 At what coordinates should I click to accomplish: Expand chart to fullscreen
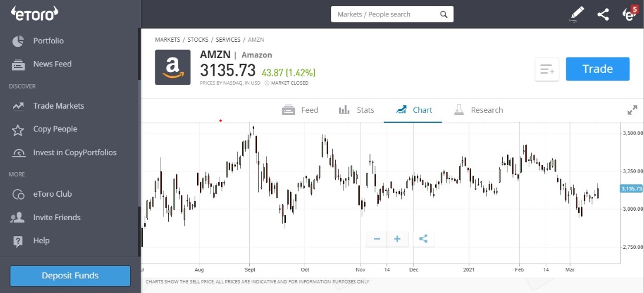click(x=632, y=110)
